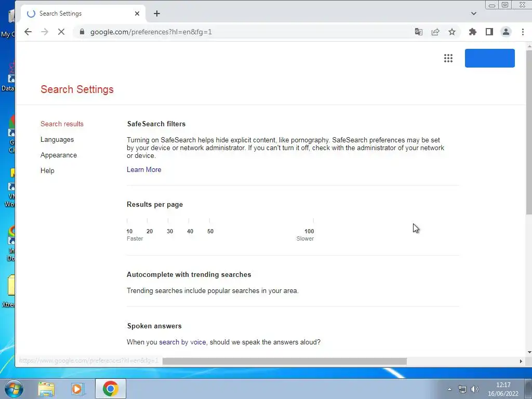Click the blue sign-in button
The image size is (532, 399).
point(489,58)
